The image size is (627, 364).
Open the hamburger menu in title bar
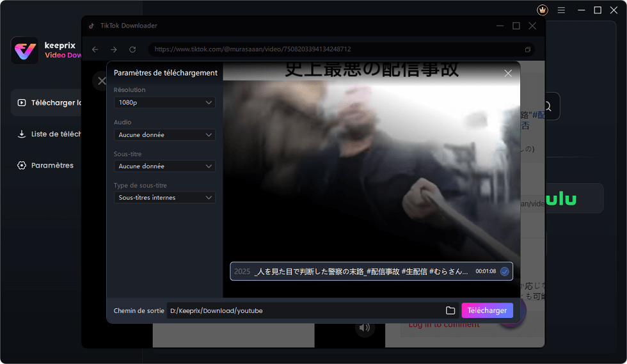[562, 10]
